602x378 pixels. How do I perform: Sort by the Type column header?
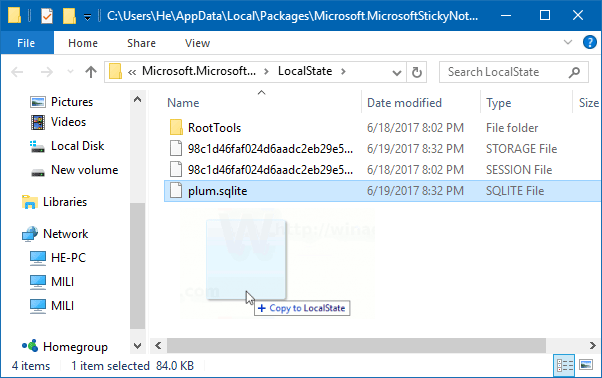click(x=498, y=103)
